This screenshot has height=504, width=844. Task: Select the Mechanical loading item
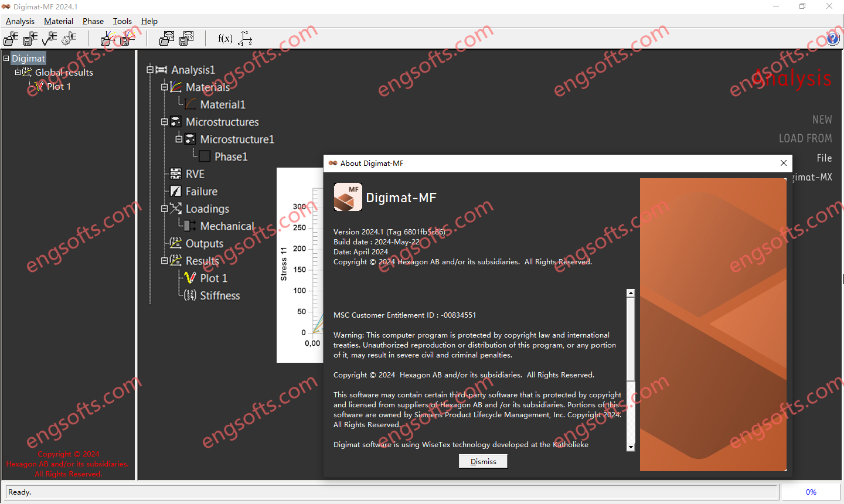(227, 226)
